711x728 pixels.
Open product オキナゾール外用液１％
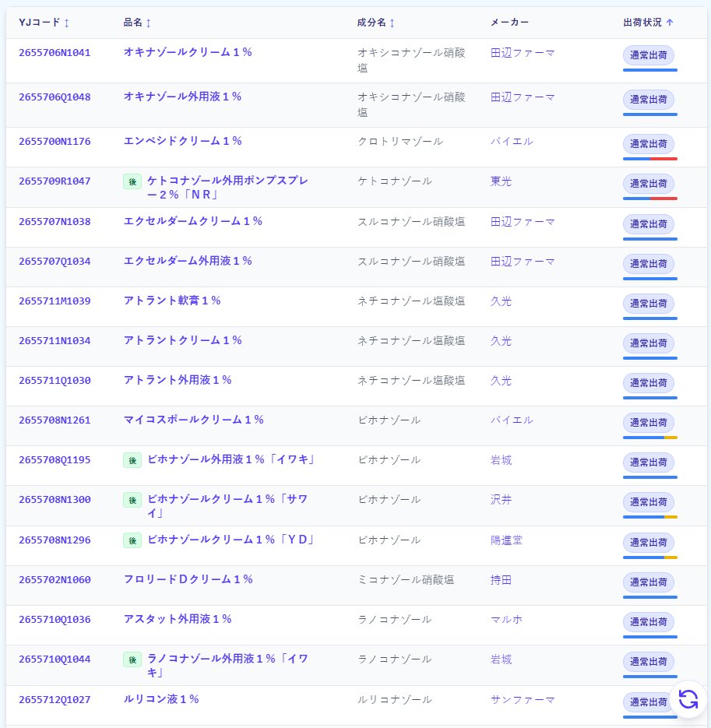tap(182, 97)
